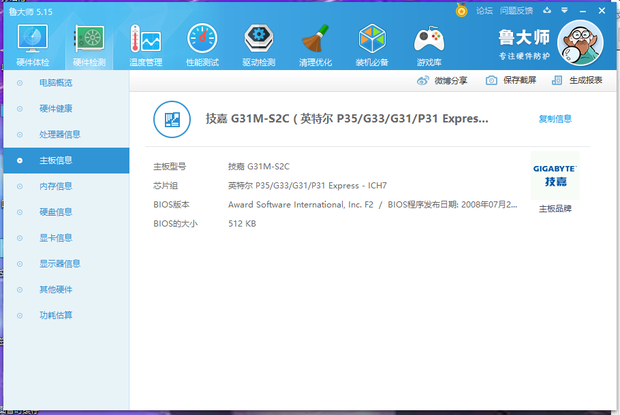Click the report icon beside 生成报表
Screen dimensions: 620x415
[557, 80]
